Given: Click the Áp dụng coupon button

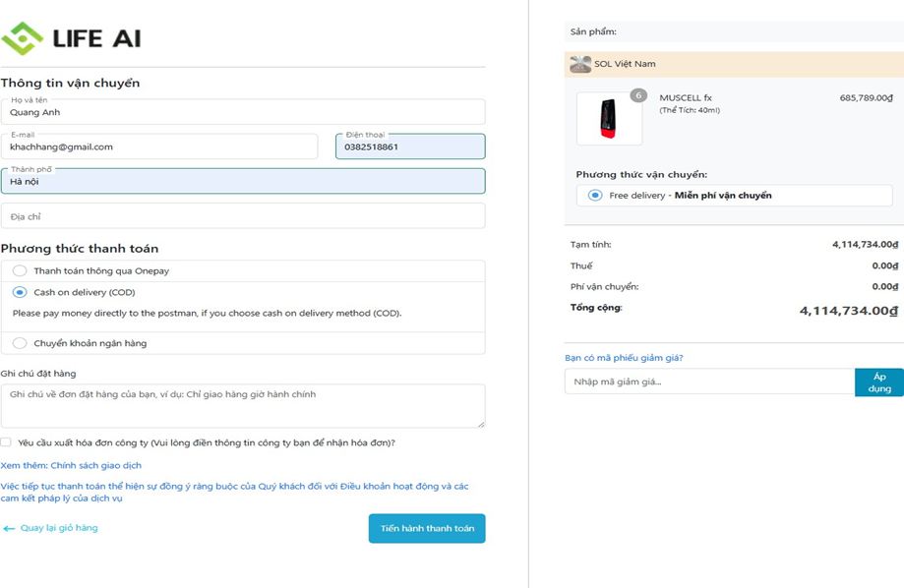Looking at the screenshot, I should point(878,382).
